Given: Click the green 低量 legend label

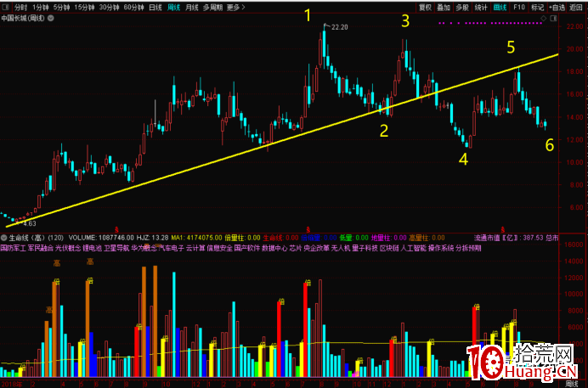Looking at the screenshot, I should click(346, 238).
